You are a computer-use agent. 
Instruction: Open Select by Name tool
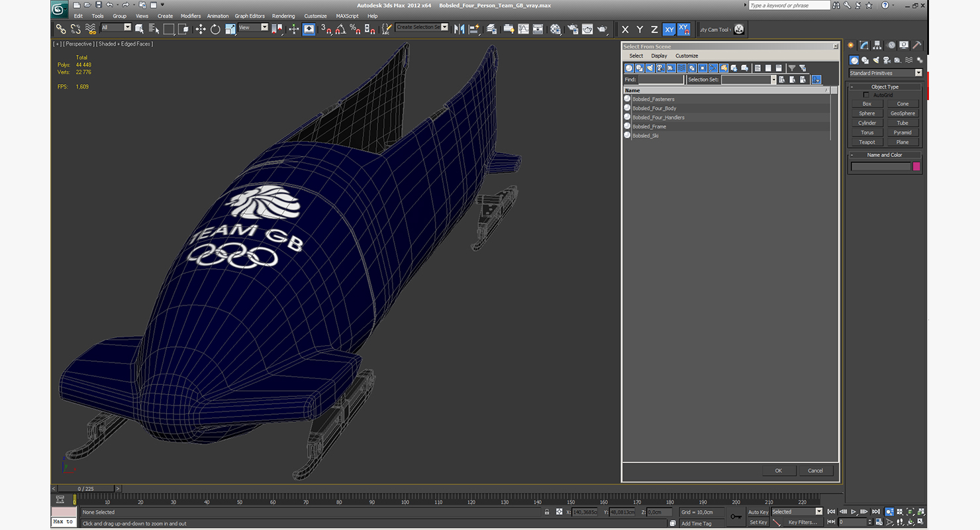coord(154,29)
